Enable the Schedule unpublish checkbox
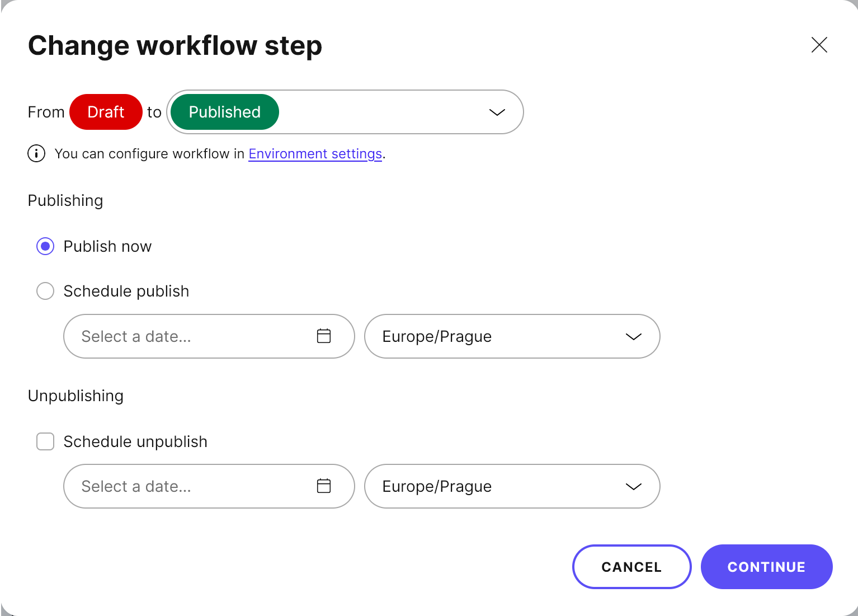The height and width of the screenshot is (616, 858). click(x=45, y=441)
